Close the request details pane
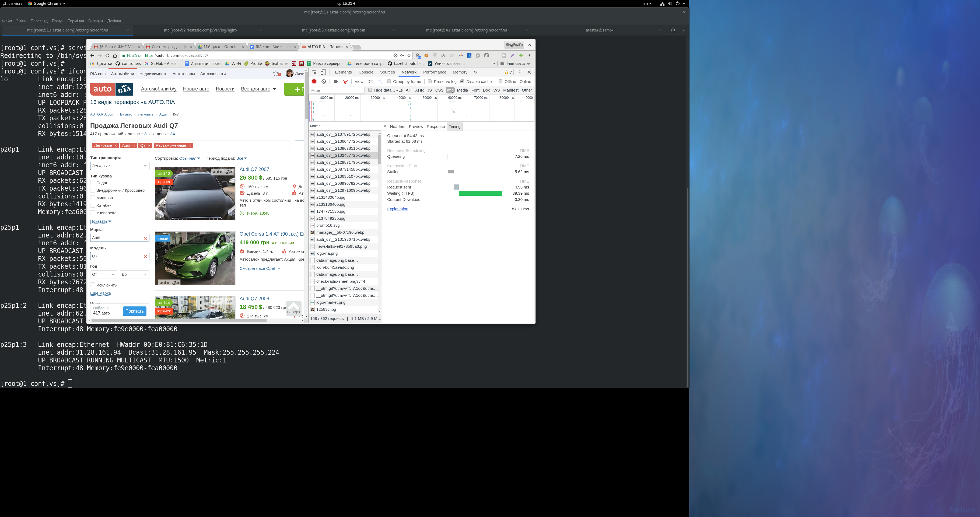The image size is (980, 517). (x=385, y=126)
